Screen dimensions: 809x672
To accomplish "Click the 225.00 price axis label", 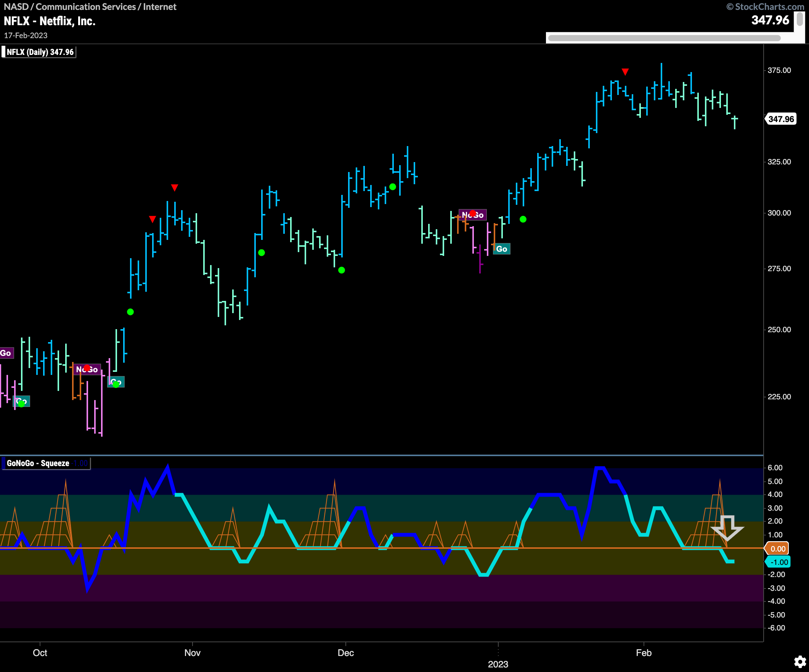I will (x=779, y=397).
